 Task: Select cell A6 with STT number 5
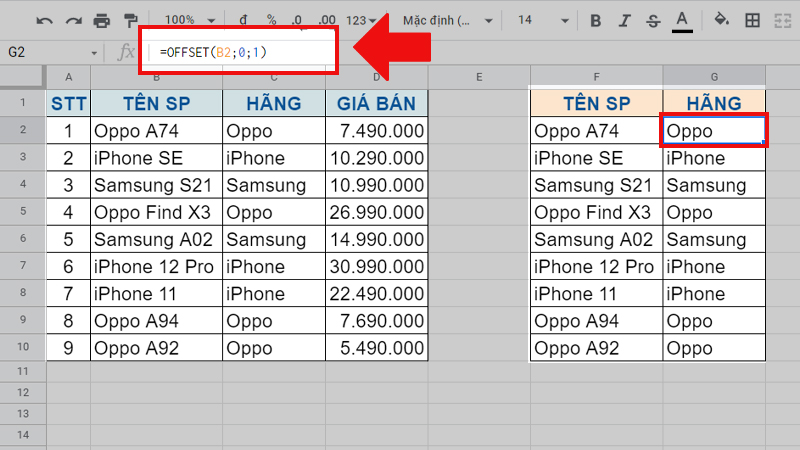pyautogui.click(x=68, y=239)
